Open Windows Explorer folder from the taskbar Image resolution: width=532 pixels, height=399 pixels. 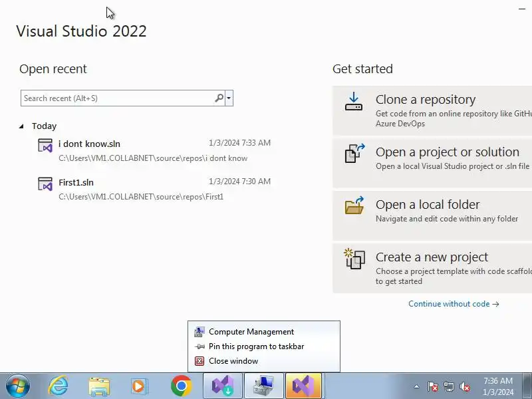(99, 386)
